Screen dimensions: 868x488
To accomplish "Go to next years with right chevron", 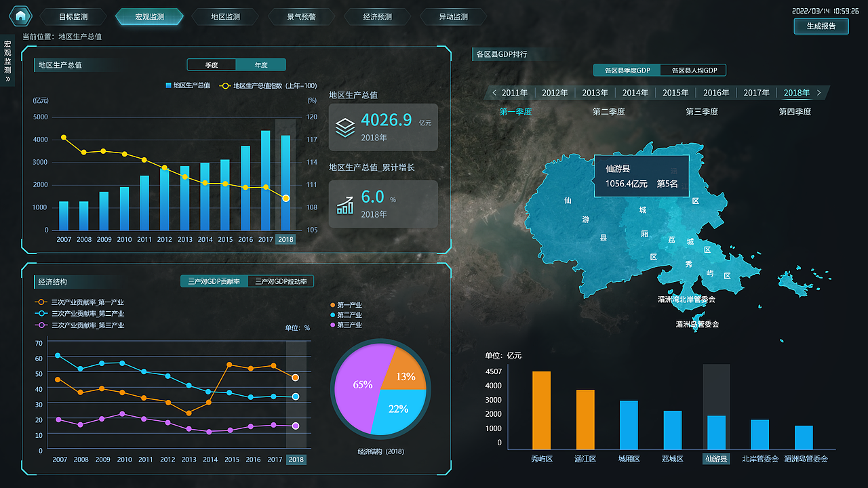I will click(818, 93).
